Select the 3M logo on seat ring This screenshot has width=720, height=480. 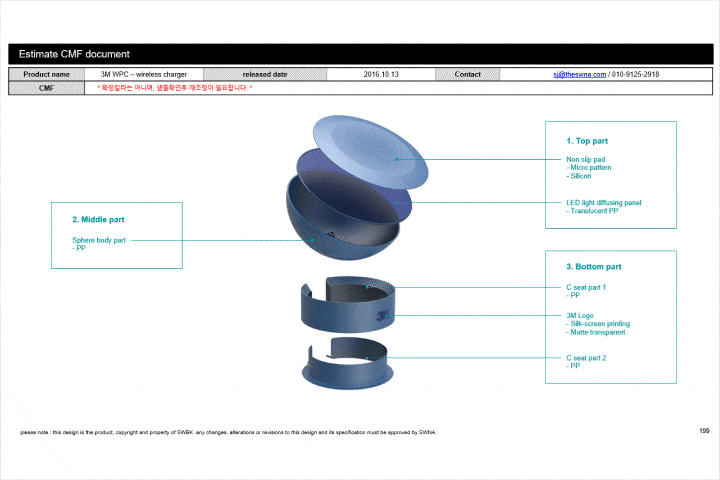(382, 316)
